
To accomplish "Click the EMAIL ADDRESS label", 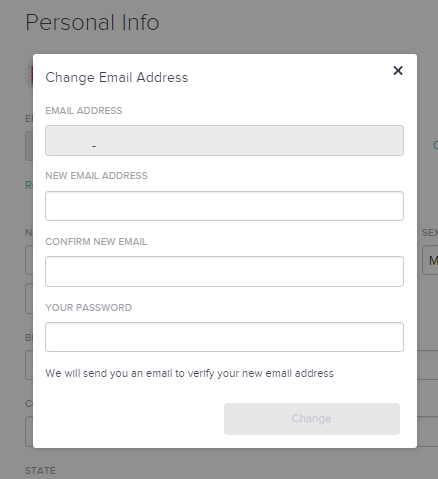I will click(84, 111).
